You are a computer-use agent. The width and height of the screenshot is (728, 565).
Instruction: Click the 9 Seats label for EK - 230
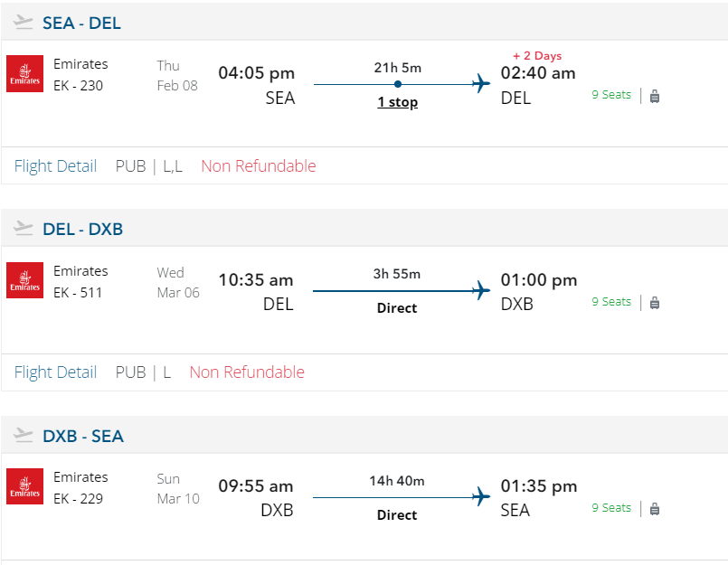[x=611, y=95]
